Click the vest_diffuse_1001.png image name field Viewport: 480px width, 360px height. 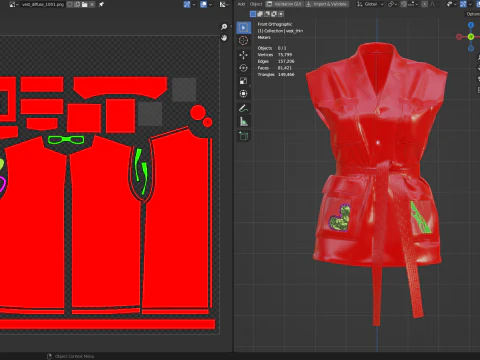43,4
